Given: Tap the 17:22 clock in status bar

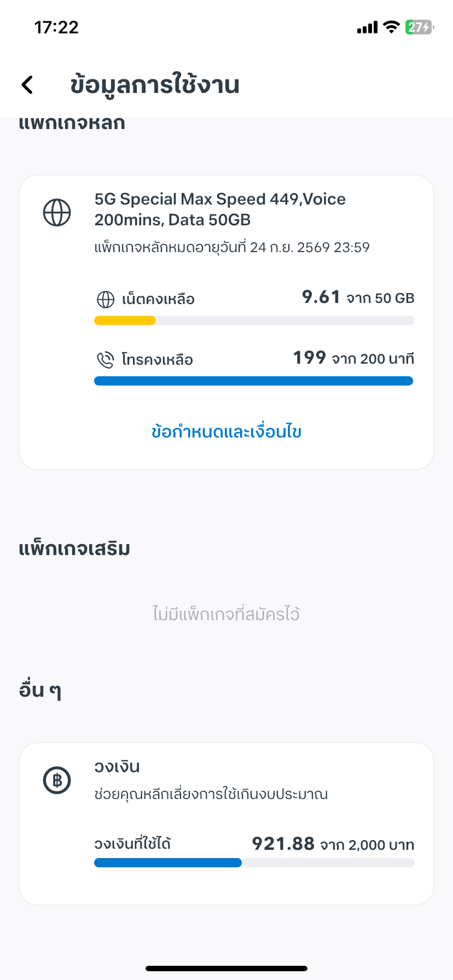Looking at the screenshot, I should click(56, 27).
